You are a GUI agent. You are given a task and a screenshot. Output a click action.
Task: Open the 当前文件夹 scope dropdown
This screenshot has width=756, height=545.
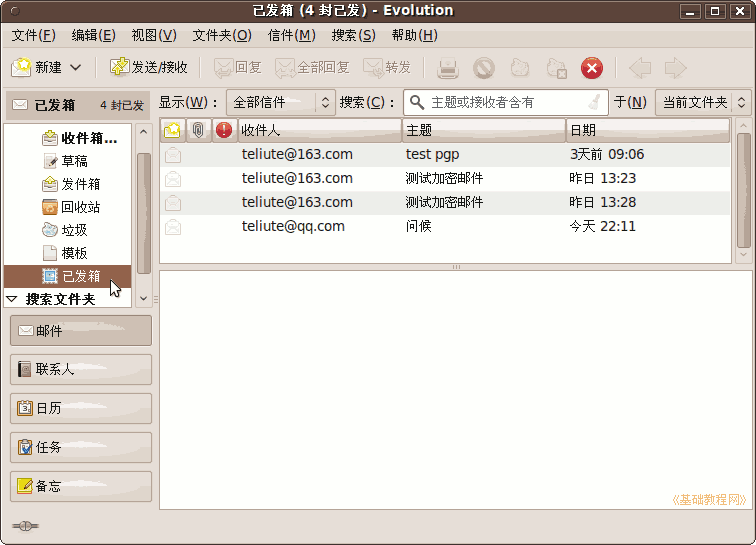[x=703, y=102]
